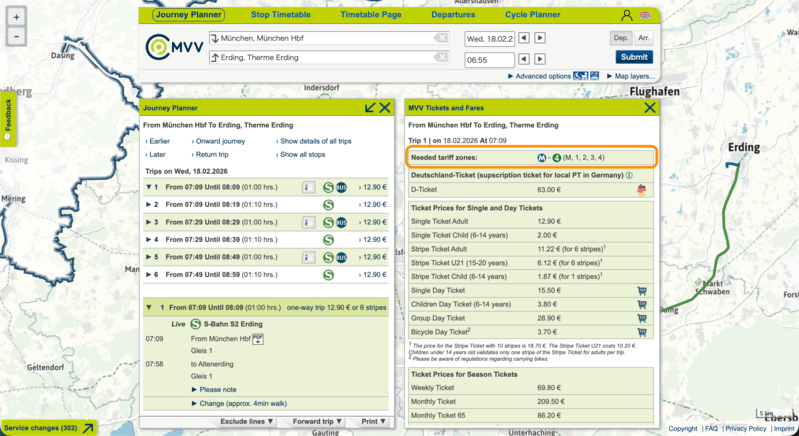Switch language via the UK flag

click(645, 16)
